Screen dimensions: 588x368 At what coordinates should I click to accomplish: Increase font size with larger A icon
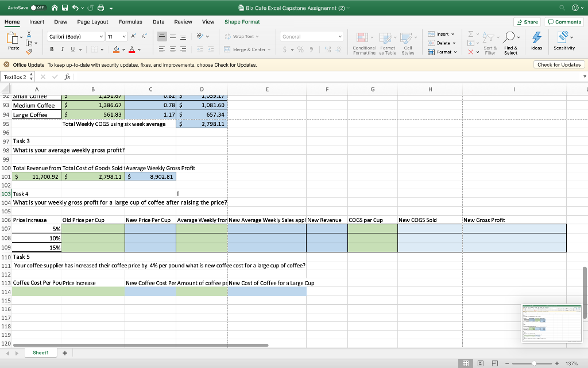tap(133, 36)
